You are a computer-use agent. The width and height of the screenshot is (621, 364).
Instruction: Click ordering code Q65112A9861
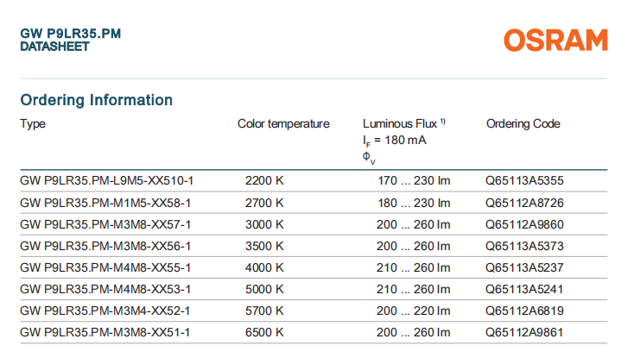pos(524,332)
